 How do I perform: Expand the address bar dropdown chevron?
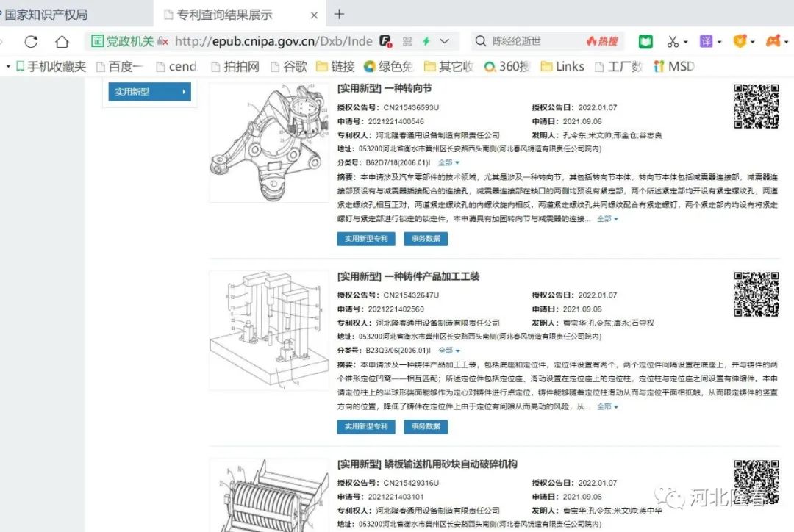(x=445, y=41)
